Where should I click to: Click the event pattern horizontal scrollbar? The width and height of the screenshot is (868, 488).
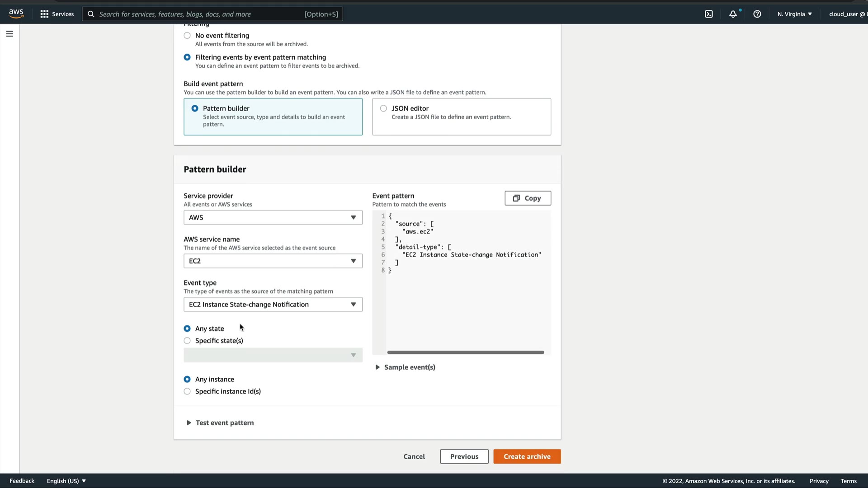coord(465,352)
